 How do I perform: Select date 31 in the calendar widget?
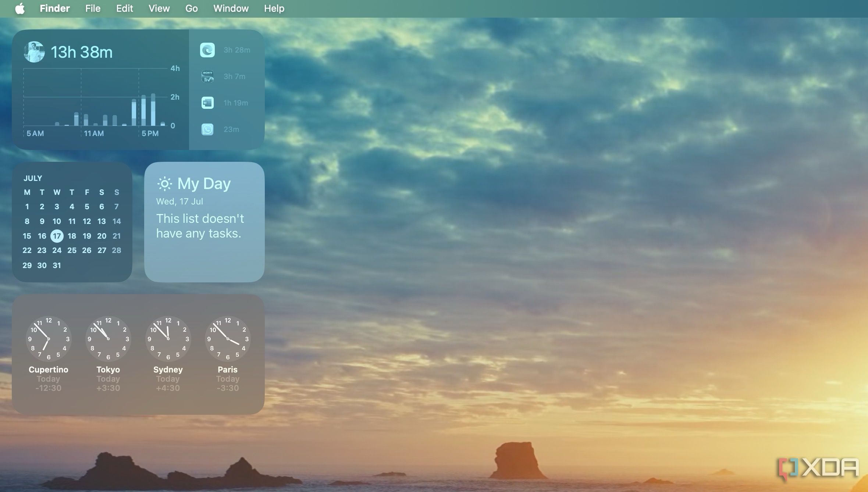point(57,265)
